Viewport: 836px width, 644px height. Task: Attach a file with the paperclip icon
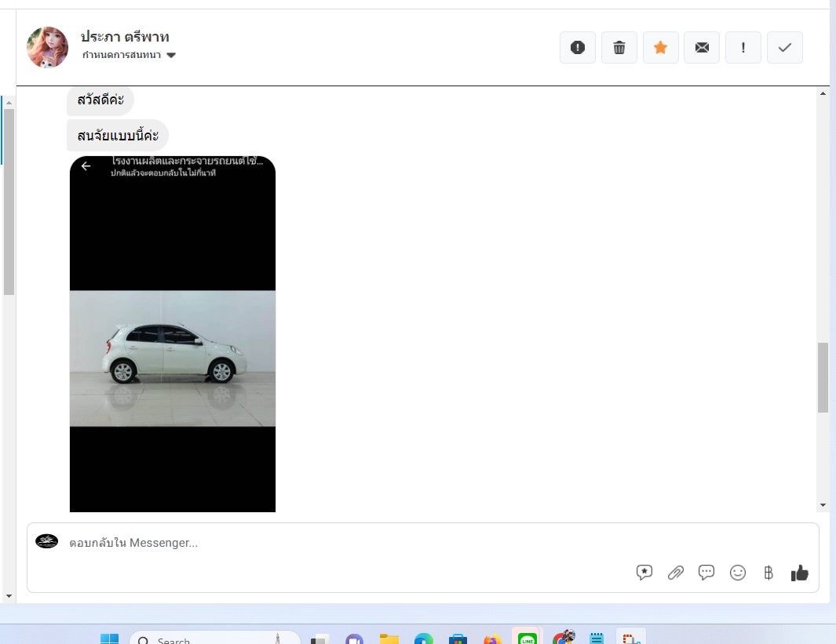(x=676, y=573)
